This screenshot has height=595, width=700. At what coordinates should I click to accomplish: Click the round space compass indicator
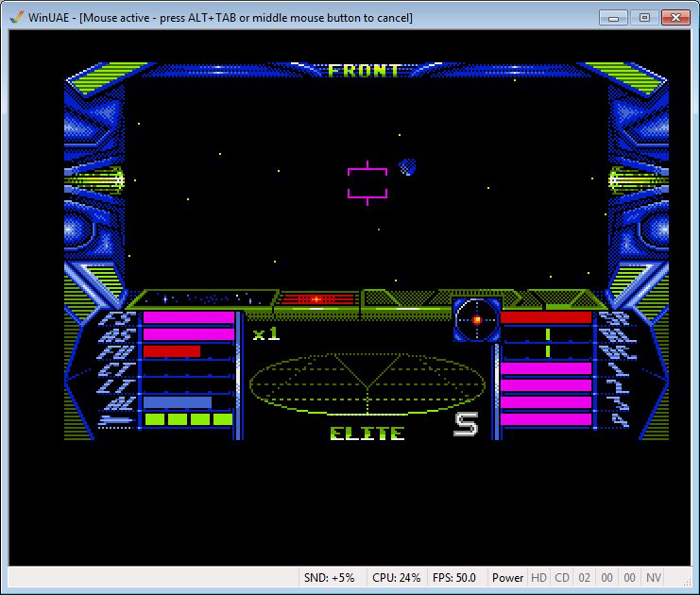coord(477,319)
